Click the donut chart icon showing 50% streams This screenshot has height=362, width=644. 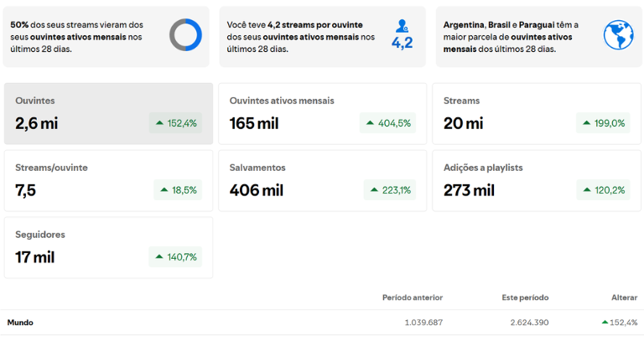185,35
